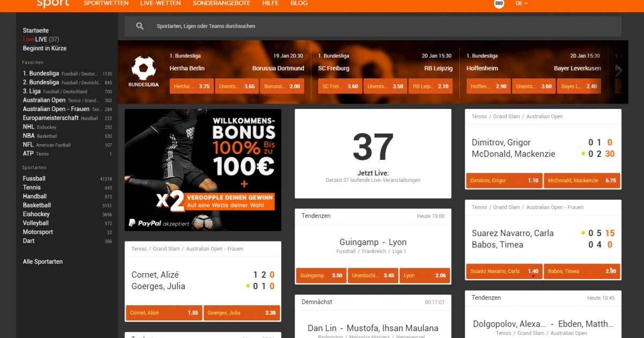
Task: Bet on Unentschieden 3.45 Guingamp-Lyon
Action: click(373, 276)
